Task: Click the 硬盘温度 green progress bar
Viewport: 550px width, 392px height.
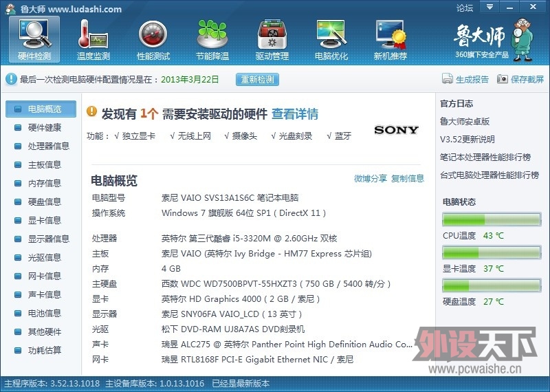Action: pos(492,285)
